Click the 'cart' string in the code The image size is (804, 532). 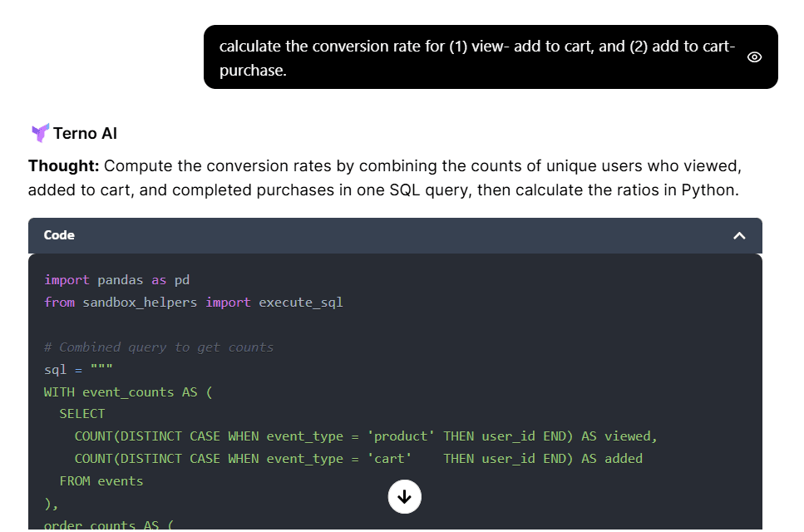[x=390, y=459]
